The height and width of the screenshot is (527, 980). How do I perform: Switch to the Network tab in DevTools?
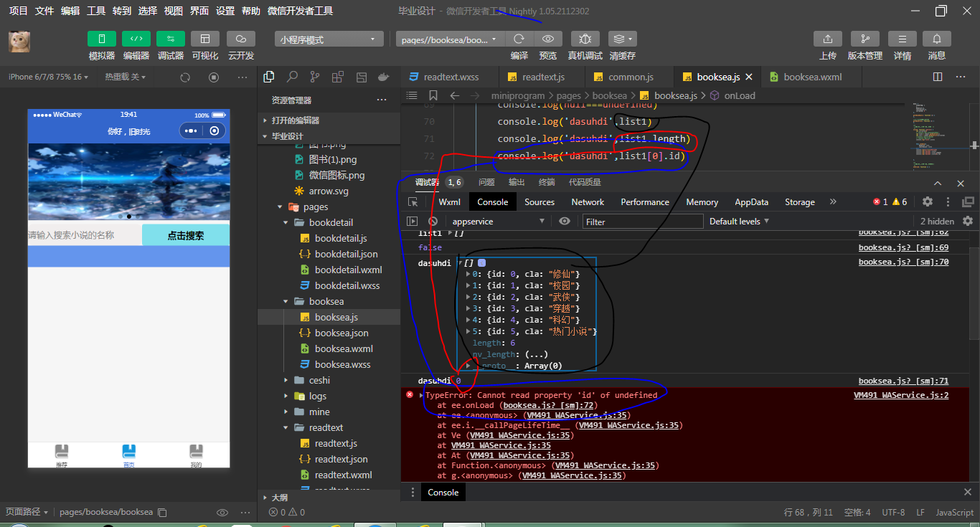point(588,202)
